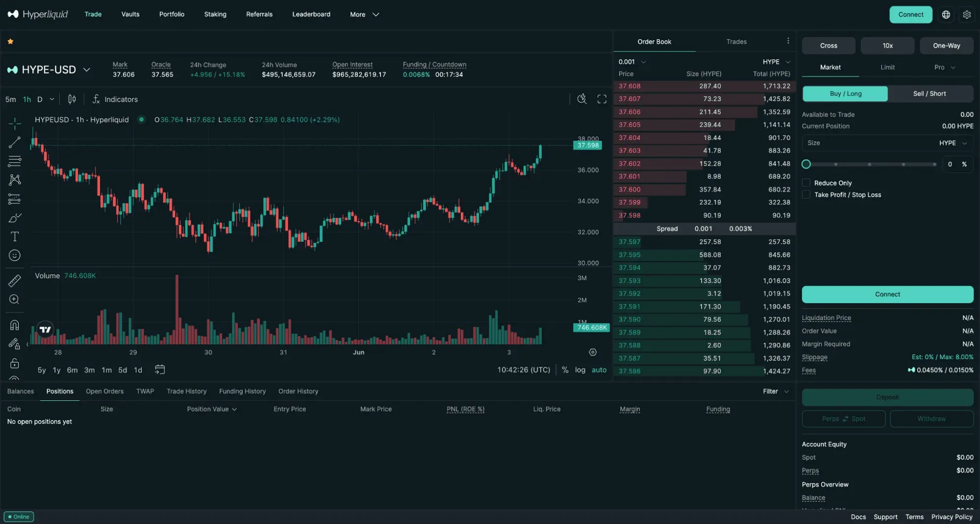Select the 5m chart interval
The width and height of the screenshot is (980, 524).
click(x=11, y=99)
